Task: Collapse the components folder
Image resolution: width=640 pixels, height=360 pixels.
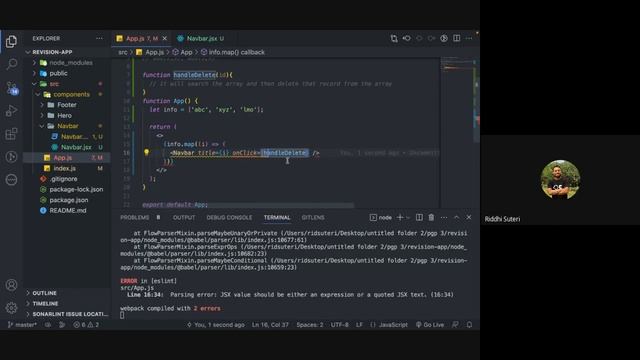Action: (x=66, y=94)
